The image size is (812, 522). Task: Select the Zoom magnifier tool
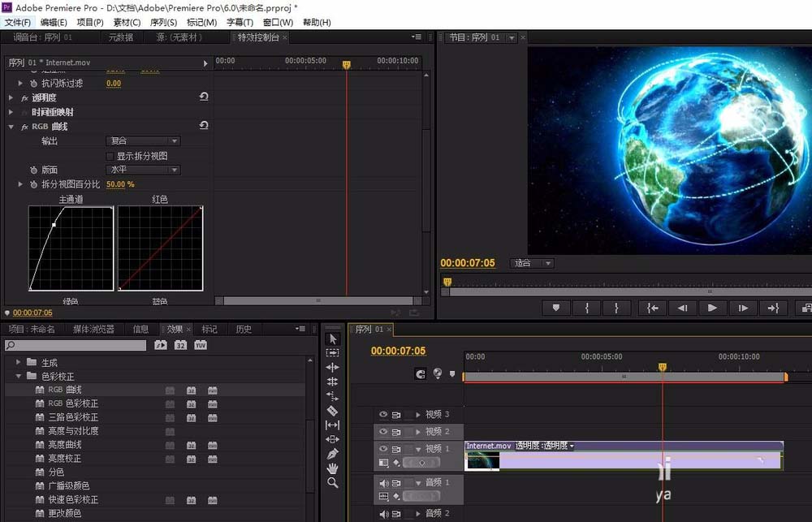pos(332,483)
